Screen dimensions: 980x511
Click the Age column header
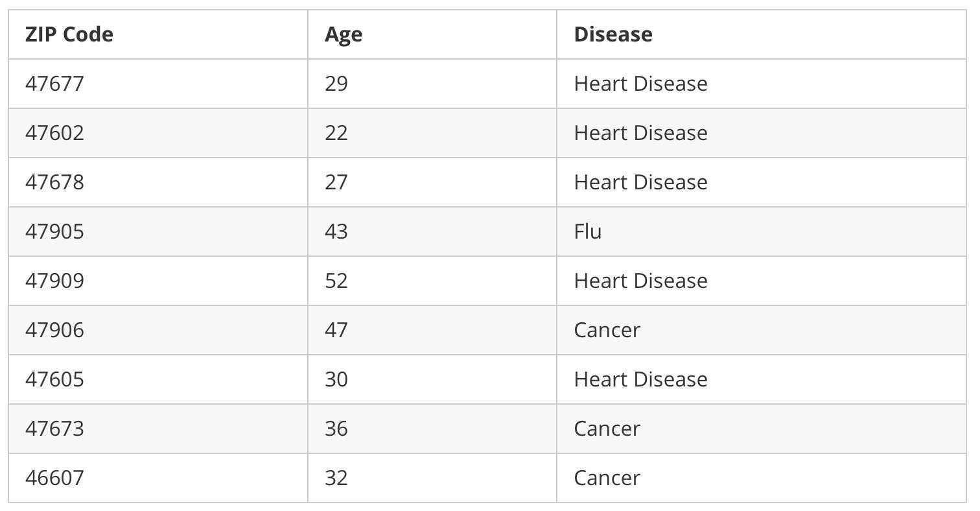343,34
